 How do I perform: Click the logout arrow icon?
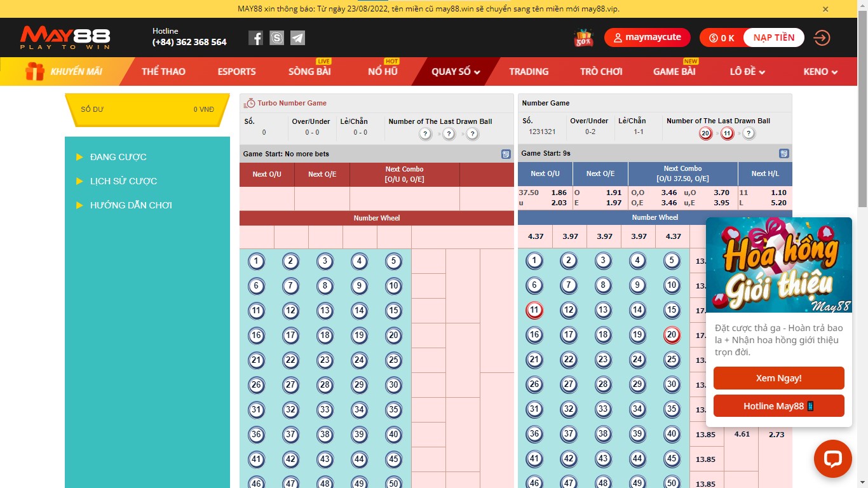(x=822, y=38)
